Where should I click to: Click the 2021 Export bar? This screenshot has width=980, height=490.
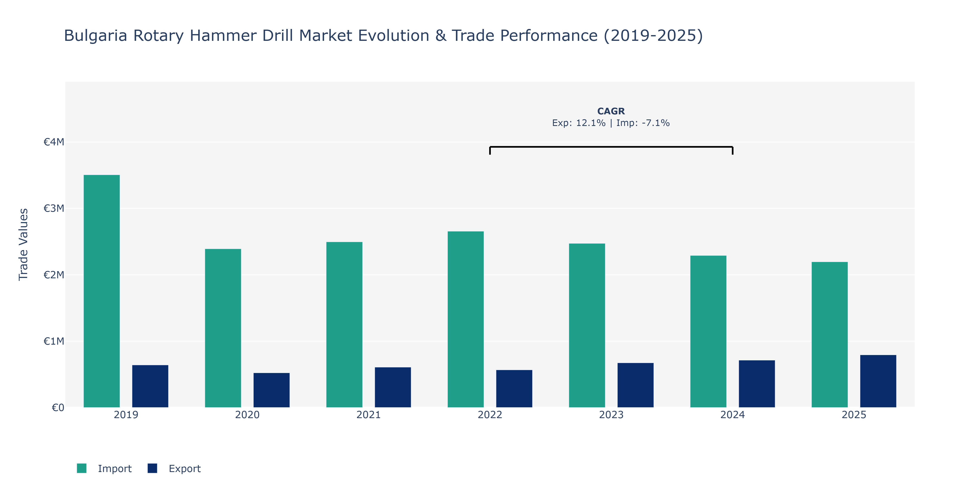click(x=393, y=387)
